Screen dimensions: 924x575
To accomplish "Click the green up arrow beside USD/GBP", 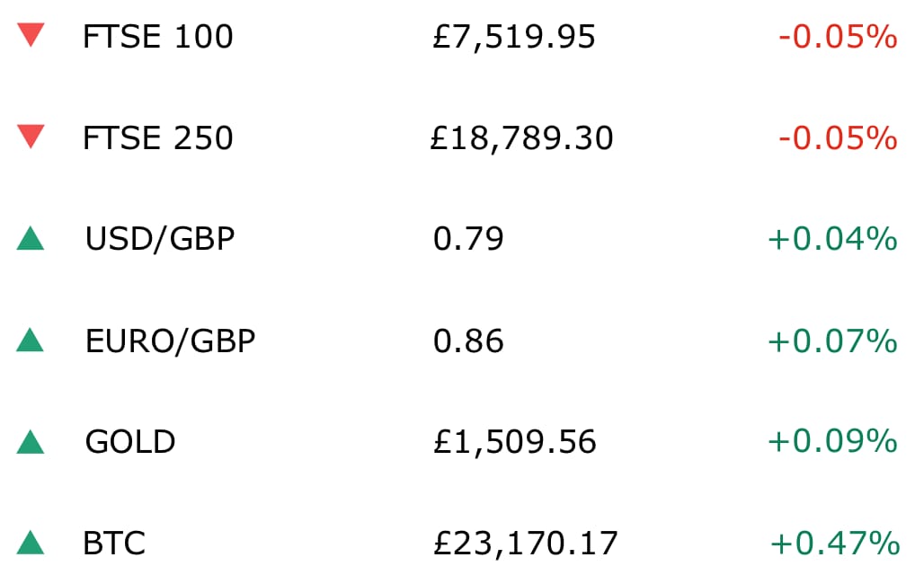I will [x=31, y=239].
